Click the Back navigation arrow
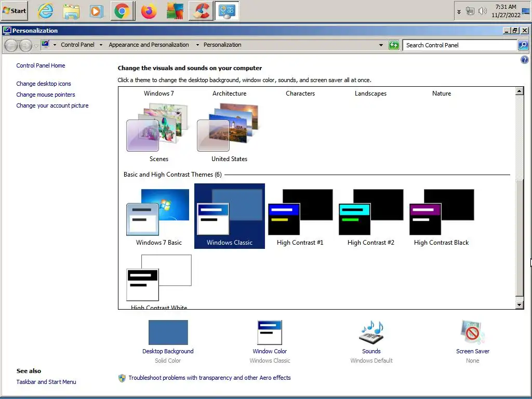 pos(11,45)
